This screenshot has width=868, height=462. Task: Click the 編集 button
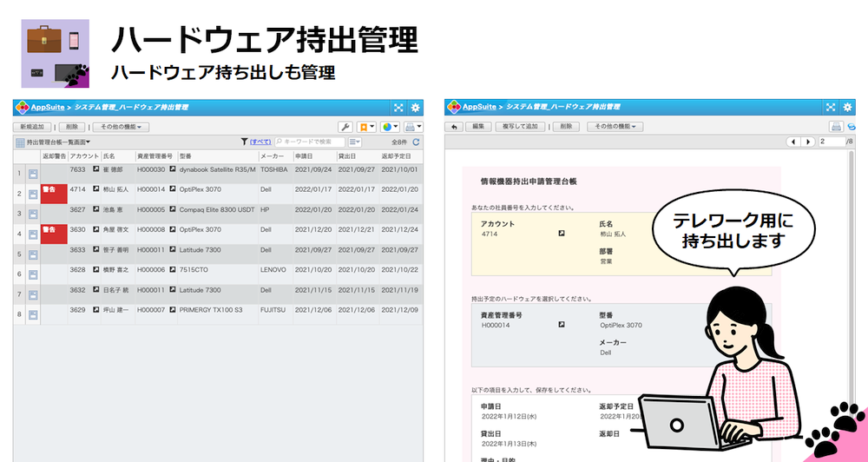478,127
